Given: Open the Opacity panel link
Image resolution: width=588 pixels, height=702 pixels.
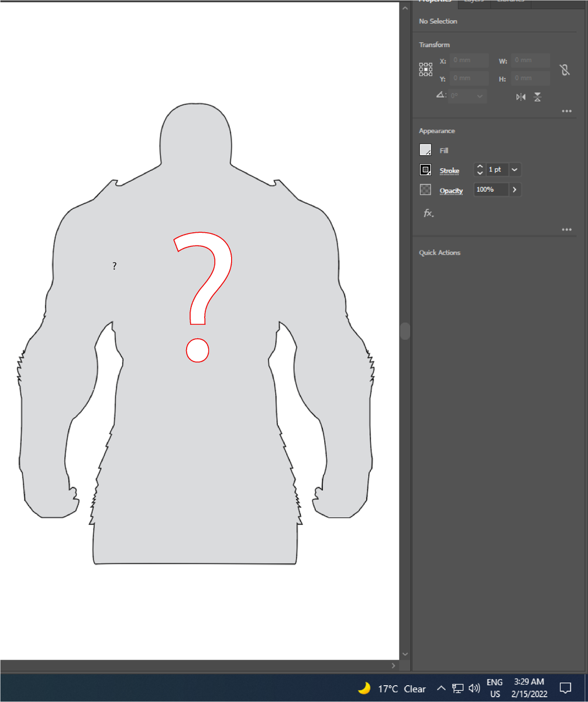Looking at the screenshot, I should (x=451, y=191).
